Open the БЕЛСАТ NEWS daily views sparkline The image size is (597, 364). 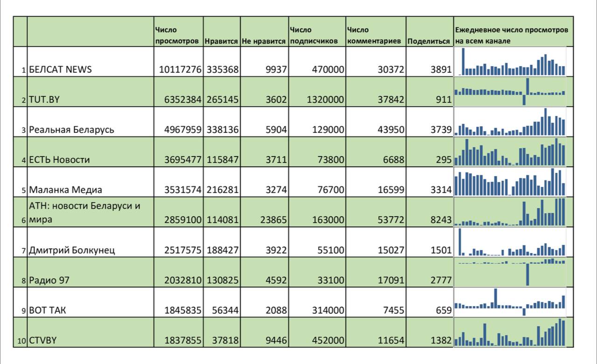coord(510,61)
